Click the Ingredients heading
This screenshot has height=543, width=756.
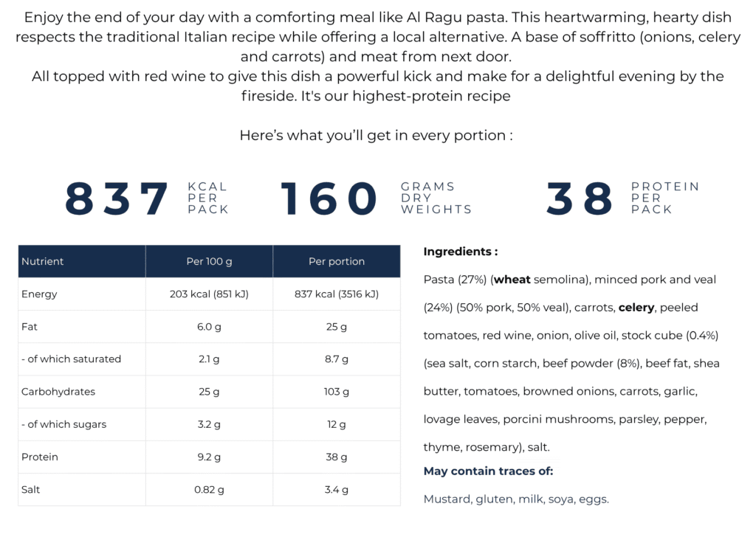[x=461, y=252]
